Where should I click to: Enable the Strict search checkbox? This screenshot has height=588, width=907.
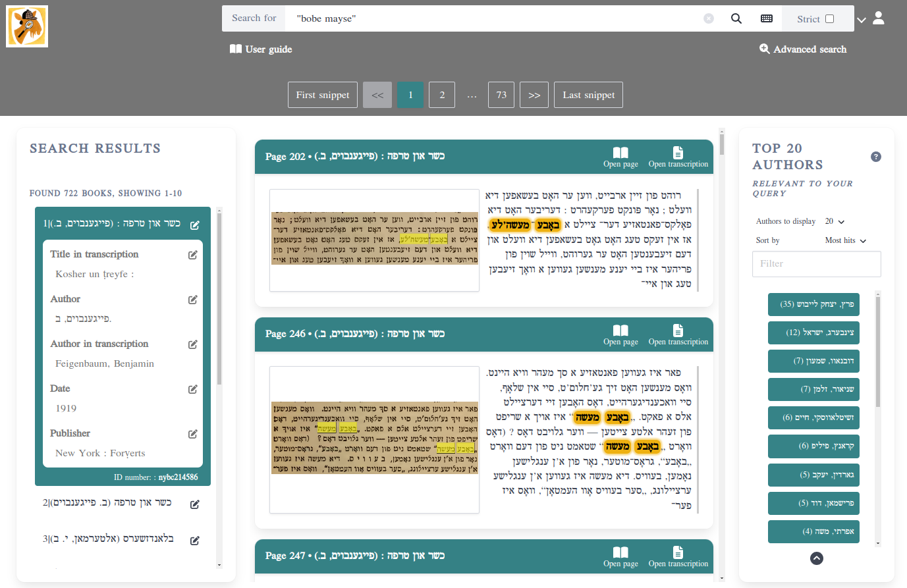coord(830,18)
